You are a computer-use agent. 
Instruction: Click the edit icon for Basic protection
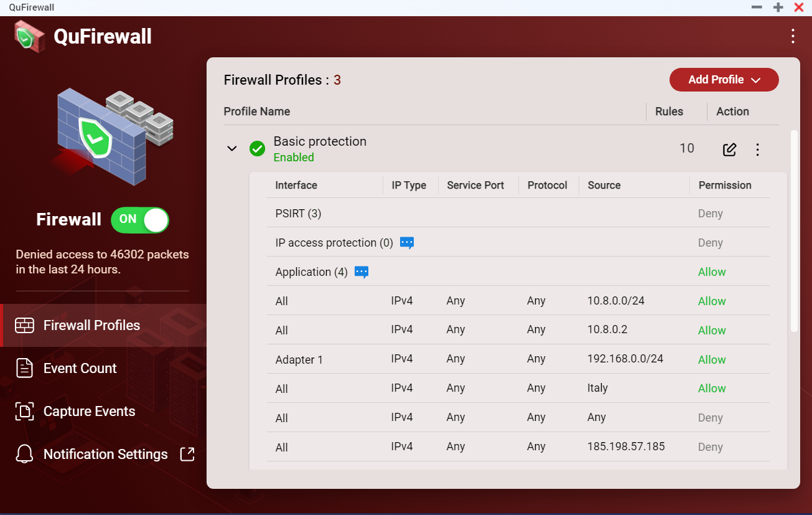point(729,149)
